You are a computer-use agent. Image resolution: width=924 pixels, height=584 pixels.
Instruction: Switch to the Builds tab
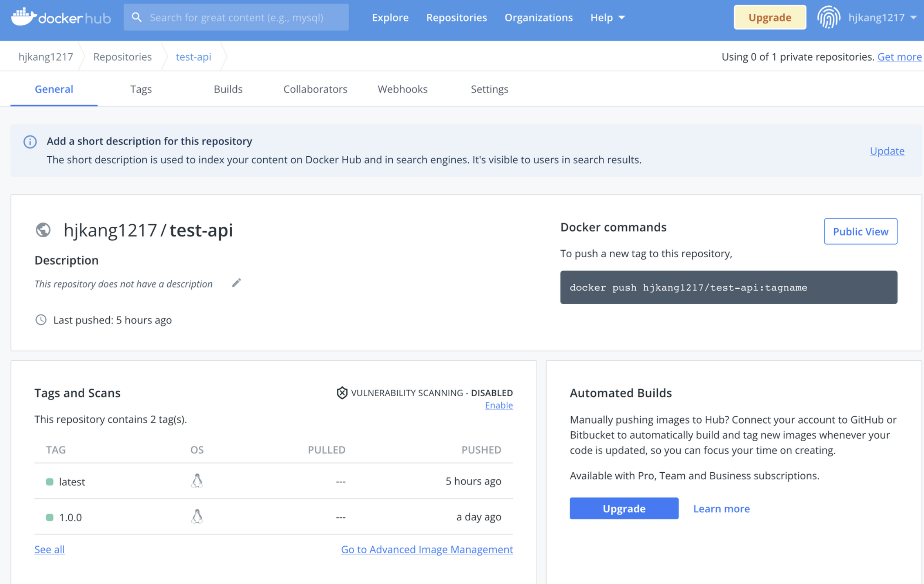click(228, 89)
